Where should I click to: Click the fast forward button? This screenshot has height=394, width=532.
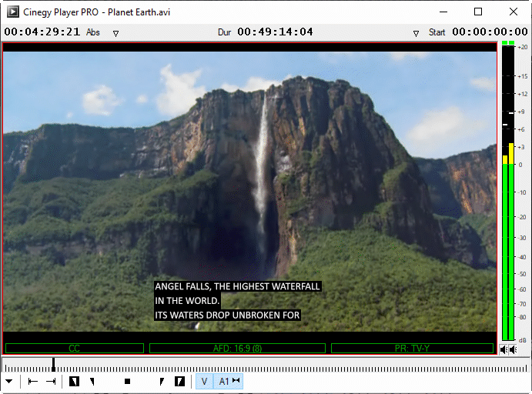pyautogui.click(x=179, y=382)
